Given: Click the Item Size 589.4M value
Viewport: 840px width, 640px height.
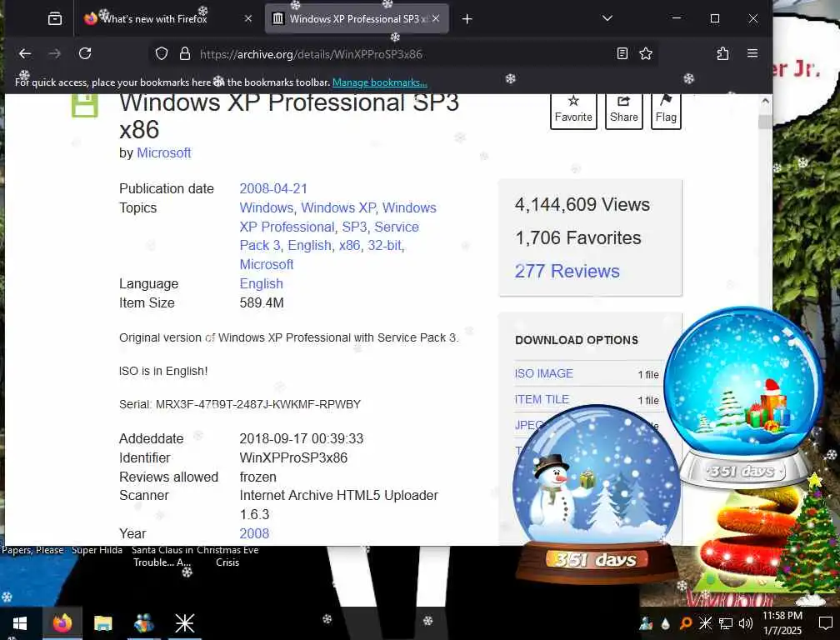Looking at the screenshot, I should (262, 303).
